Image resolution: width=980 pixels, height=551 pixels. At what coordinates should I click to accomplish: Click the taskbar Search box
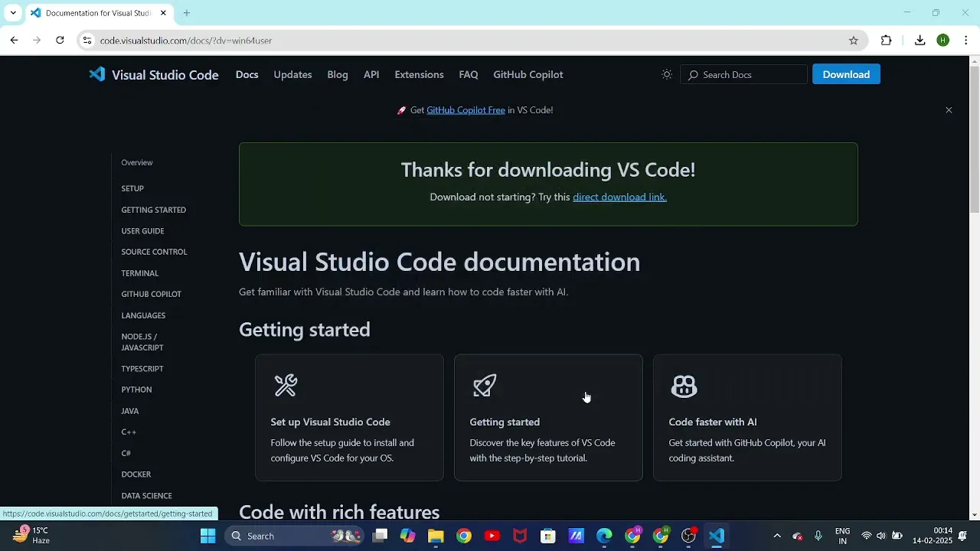[295, 536]
